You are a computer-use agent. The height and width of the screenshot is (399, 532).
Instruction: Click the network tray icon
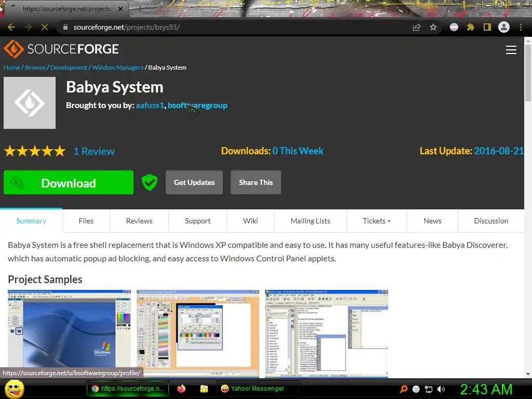click(429, 389)
